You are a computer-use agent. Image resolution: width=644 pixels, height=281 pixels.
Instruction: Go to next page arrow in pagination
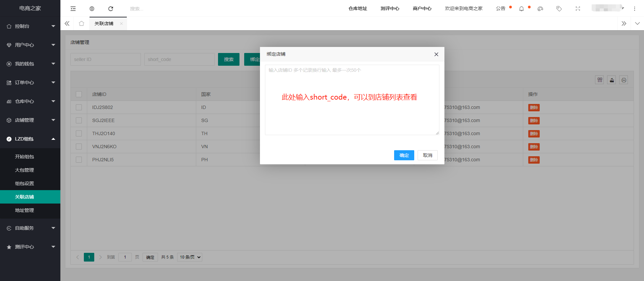coord(100,257)
